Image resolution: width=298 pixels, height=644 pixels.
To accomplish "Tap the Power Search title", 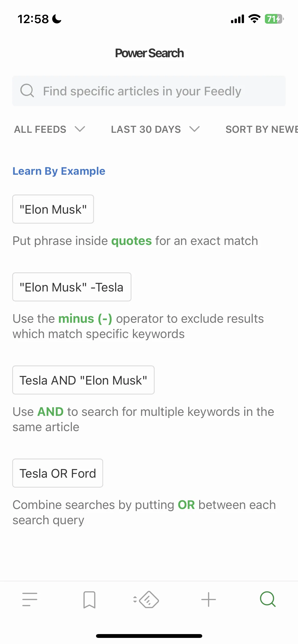I will click(x=149, y=53).
